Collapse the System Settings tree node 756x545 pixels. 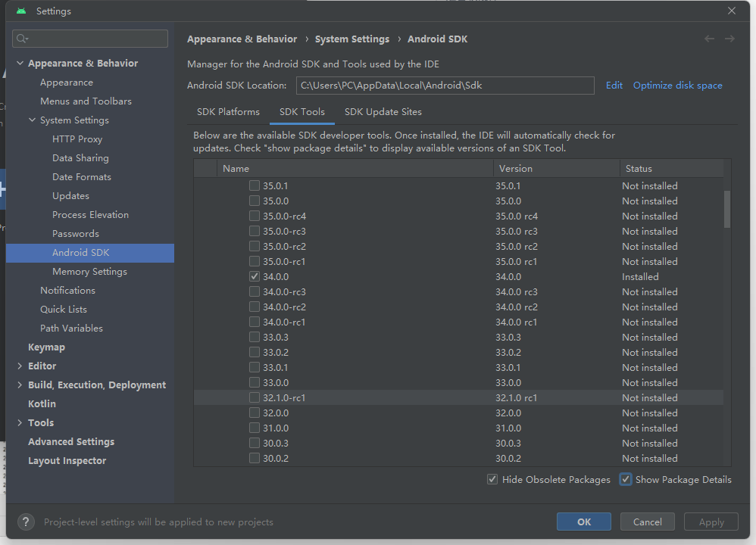pos(32,120)
